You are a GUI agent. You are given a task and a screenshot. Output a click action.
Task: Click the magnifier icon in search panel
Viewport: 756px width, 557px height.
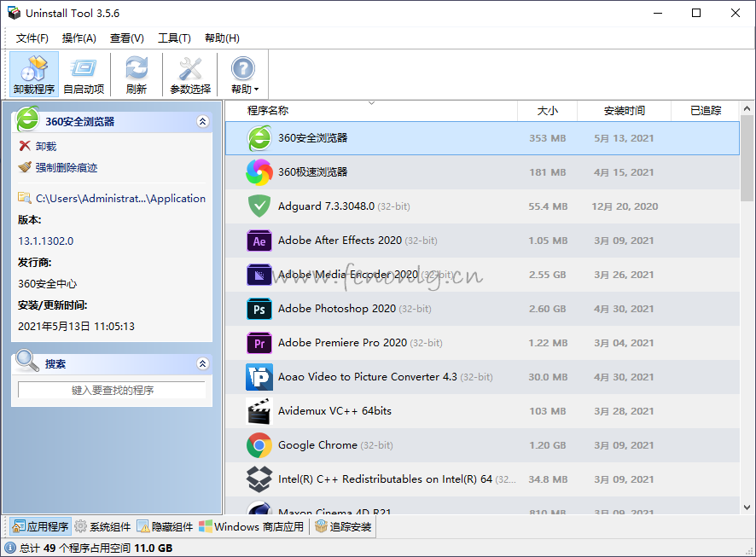point(26,361)
